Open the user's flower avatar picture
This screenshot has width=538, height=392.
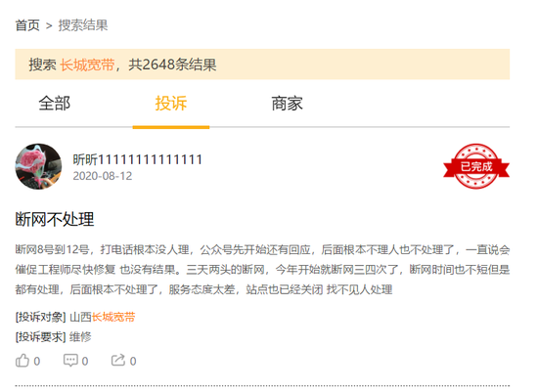coord(38,166)
